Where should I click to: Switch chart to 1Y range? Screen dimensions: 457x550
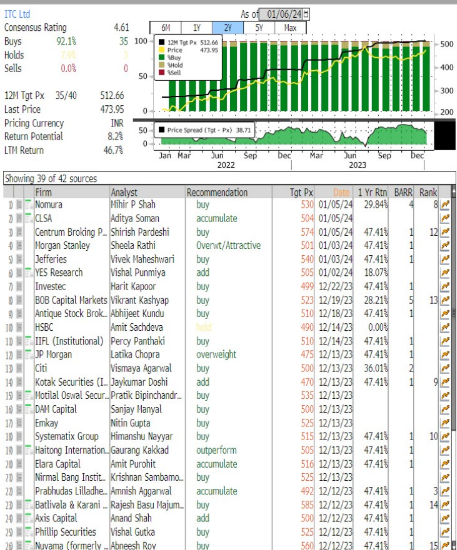(197, 28)
